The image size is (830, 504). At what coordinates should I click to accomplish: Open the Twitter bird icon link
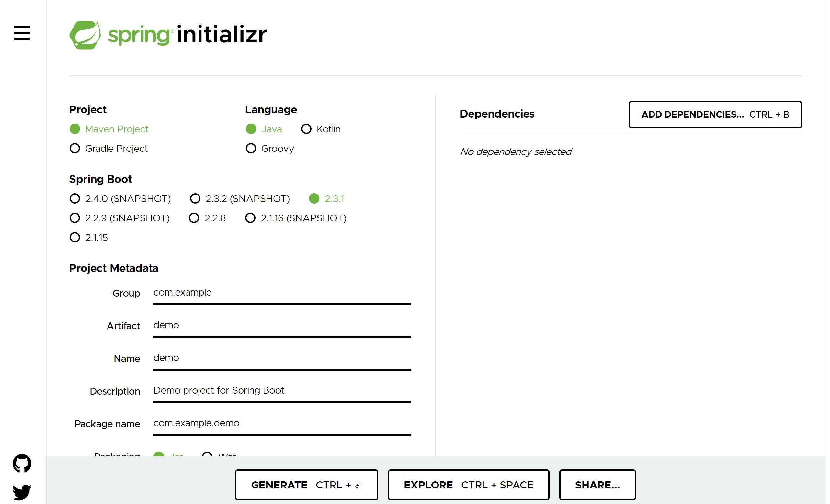[x=22, y=492]
